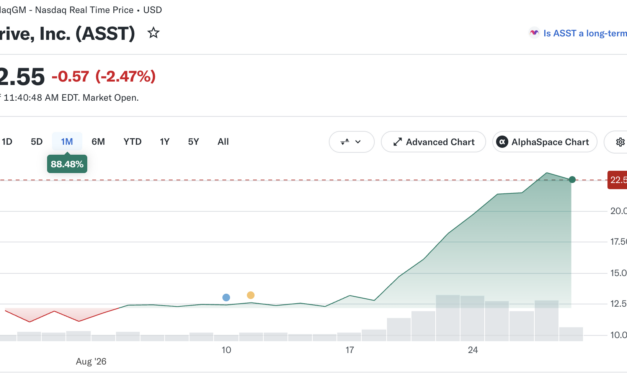The width and height of the screenshot is (627, 376).
Task: Select the 1Y time range
Action: (x=165, y=142)
